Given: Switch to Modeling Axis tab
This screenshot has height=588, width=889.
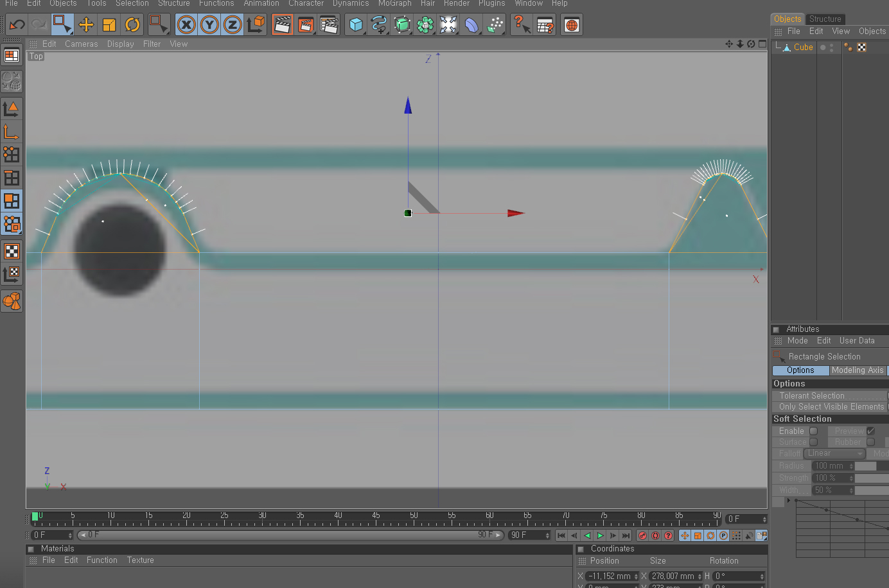Looking at the screenshot, I should (x=858, y=370).
